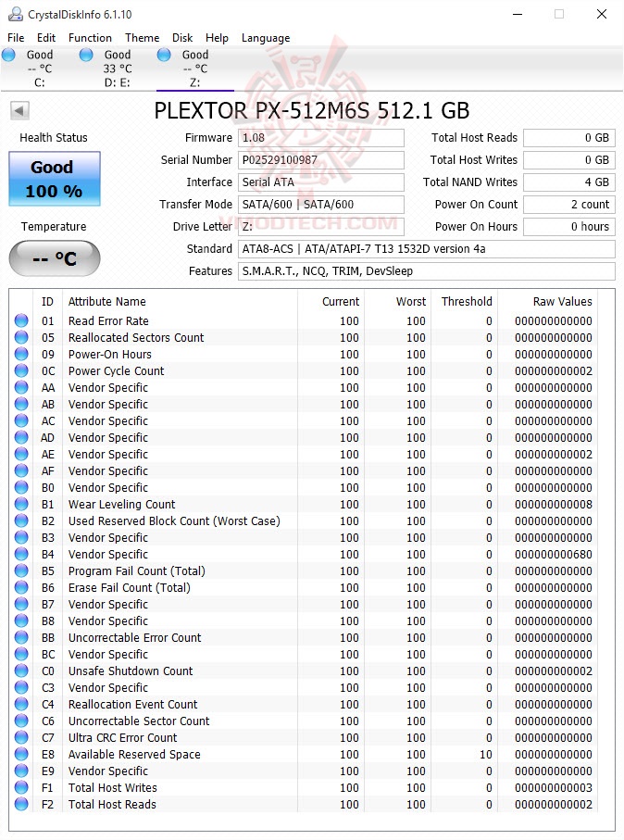Open the Theme menu

[142, 38]
